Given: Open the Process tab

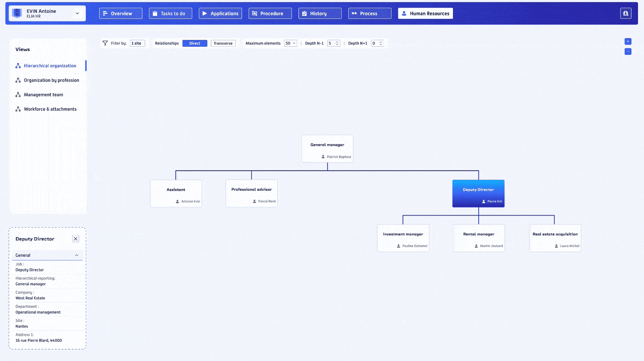Looking at the screenshot, I should click(x=370, y=13).
